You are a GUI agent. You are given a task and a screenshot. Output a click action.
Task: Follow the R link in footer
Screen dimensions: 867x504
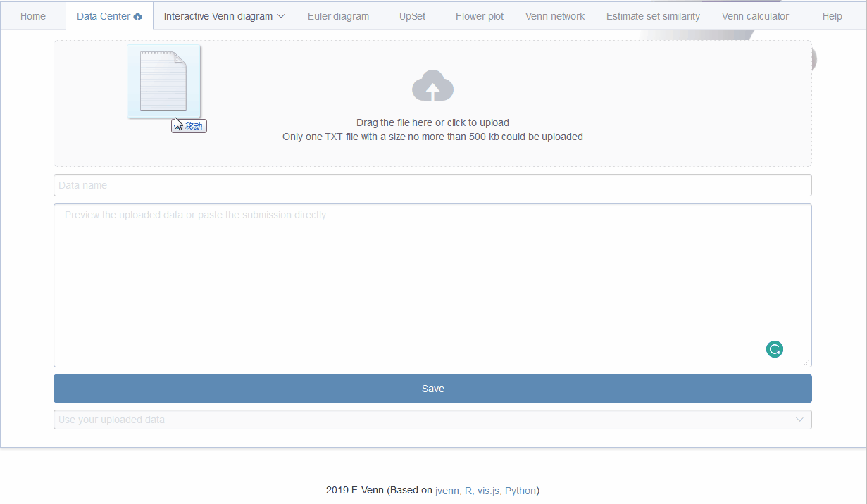[468, 491]
